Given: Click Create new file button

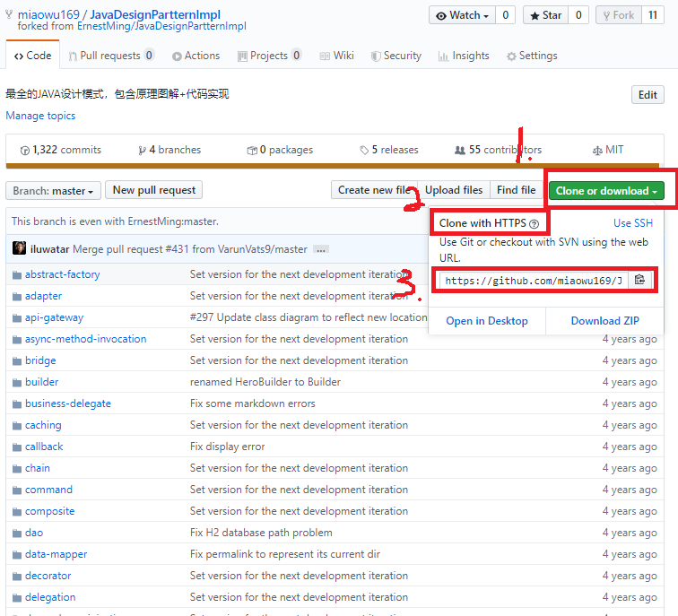Looking at the screenshot, I should click(x=375, y=190).
